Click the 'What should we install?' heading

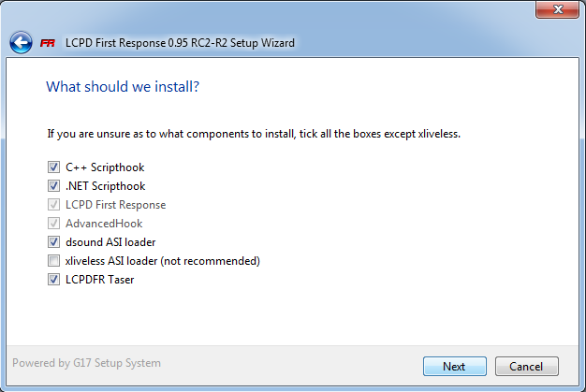click(x=125, y=87)
